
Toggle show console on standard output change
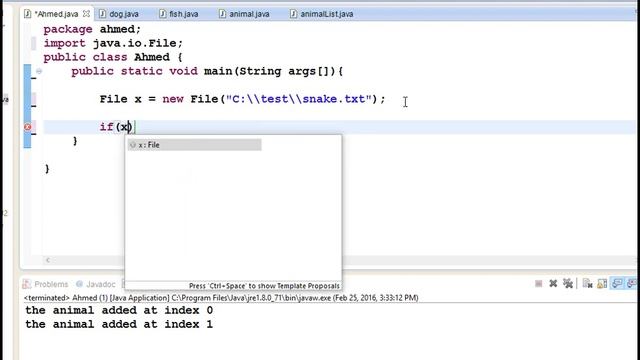pyautogui.click(x=617, y=284)
